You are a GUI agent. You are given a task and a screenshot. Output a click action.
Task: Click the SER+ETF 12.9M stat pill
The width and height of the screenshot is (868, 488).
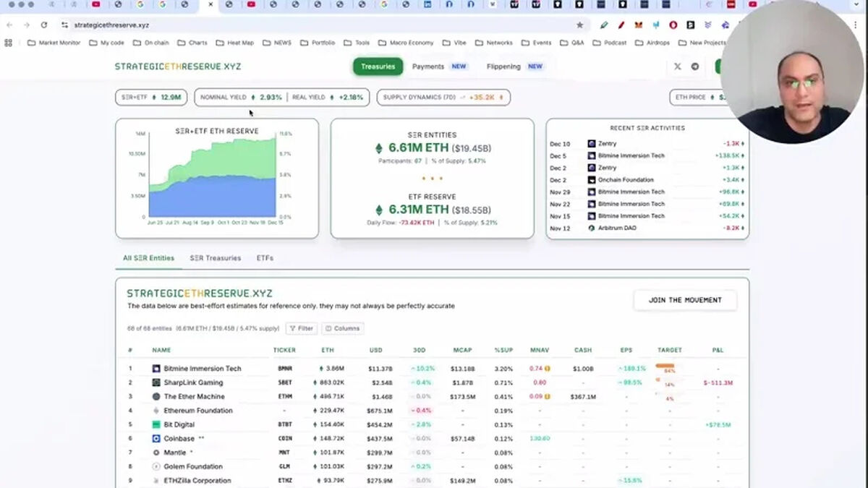151,97
